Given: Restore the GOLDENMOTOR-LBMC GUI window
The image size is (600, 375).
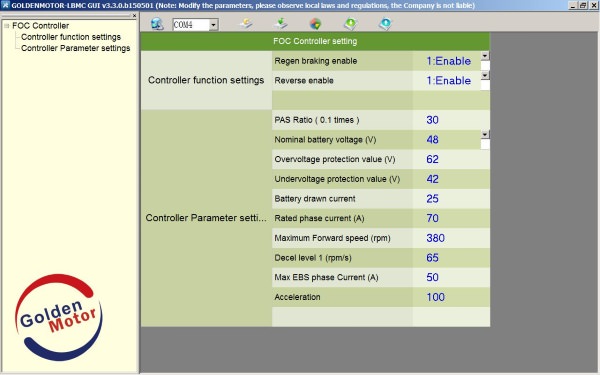Looking at the screenshot, I should click(x=583, y=5).
